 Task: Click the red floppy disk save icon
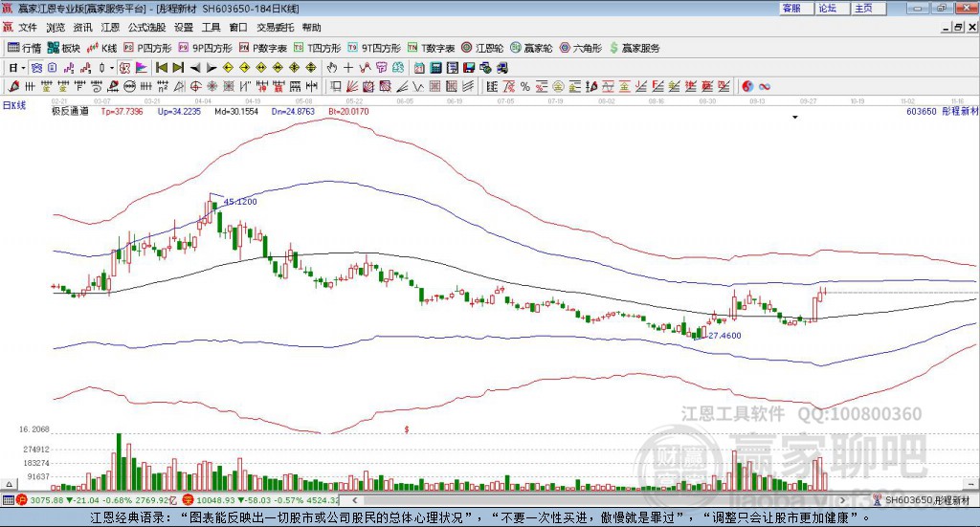469,68
